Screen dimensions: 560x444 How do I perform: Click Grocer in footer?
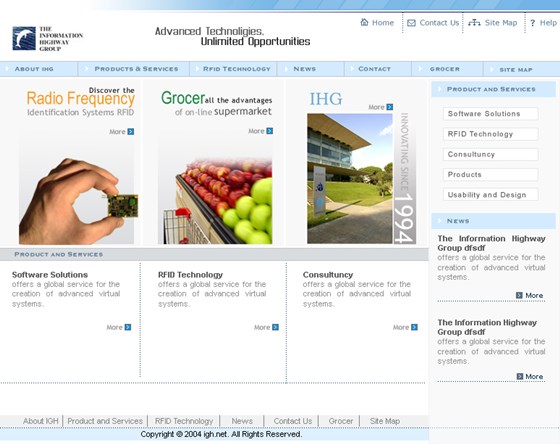click(x=341, y=421)
